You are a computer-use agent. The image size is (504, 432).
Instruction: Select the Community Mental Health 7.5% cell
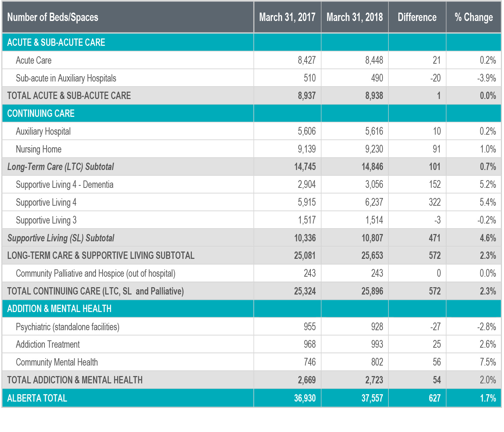tap(488, 362)
